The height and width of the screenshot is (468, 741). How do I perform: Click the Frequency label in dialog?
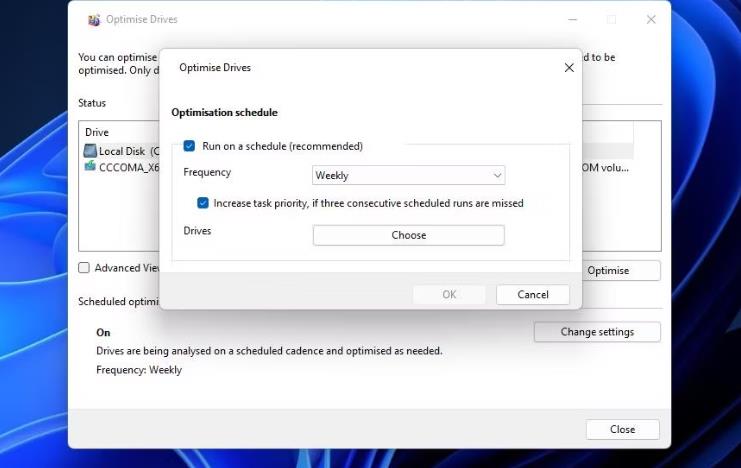coord(207,172)
